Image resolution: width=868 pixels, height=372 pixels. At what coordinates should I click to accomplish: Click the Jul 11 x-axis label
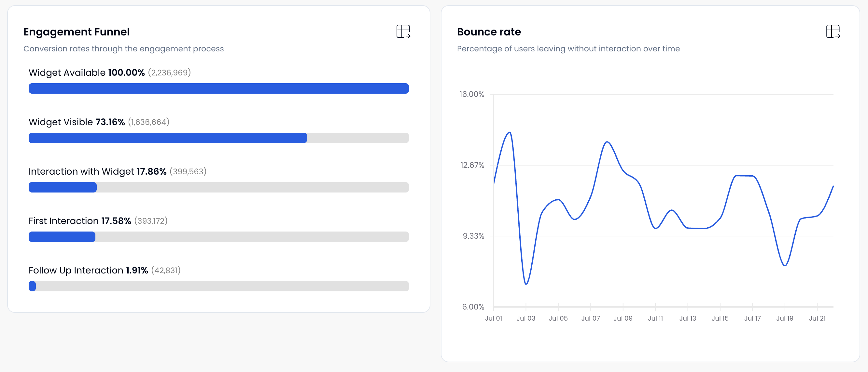[x=655, y=318]
